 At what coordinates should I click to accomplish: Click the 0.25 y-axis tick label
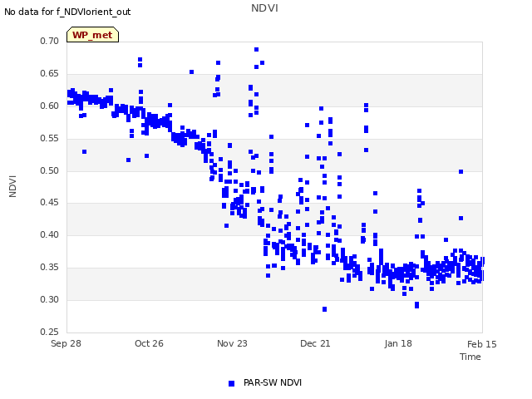49,332
